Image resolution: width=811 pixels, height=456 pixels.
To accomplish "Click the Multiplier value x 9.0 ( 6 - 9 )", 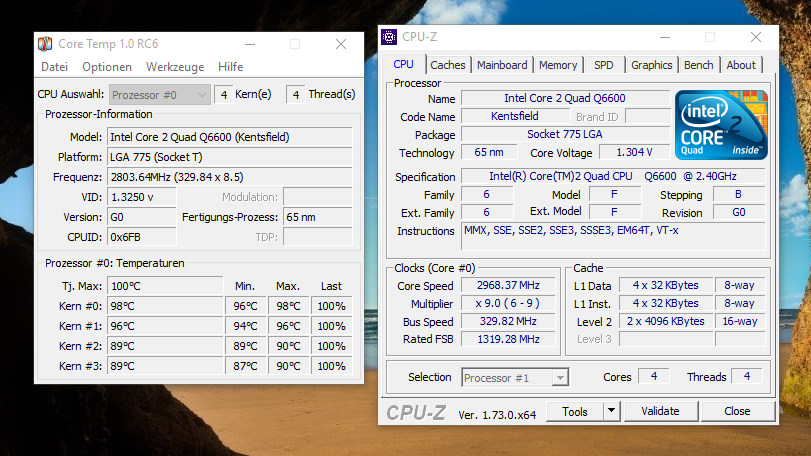I will tap(508, 303).
